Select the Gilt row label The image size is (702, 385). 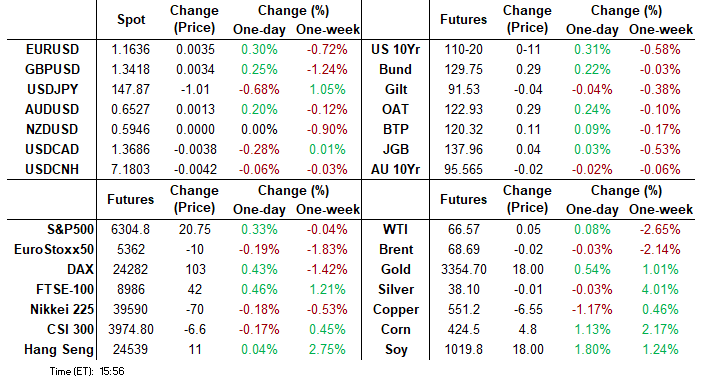click(396, 90)
